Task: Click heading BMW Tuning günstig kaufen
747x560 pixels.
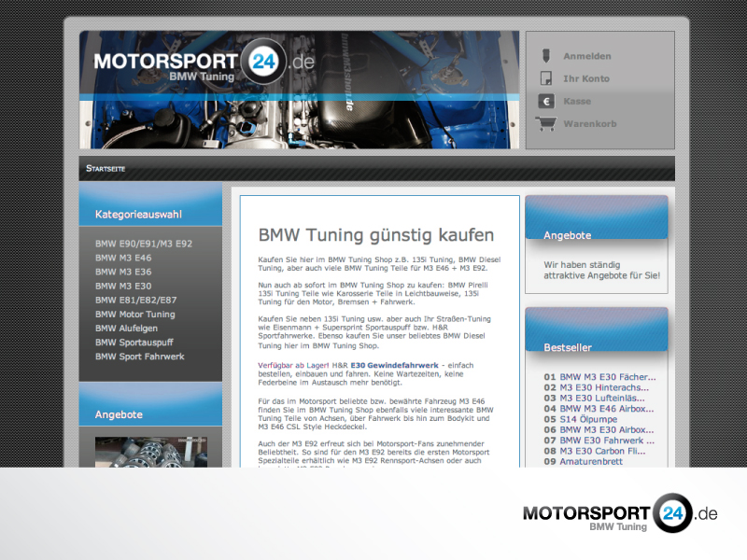Action: point(376,235)
